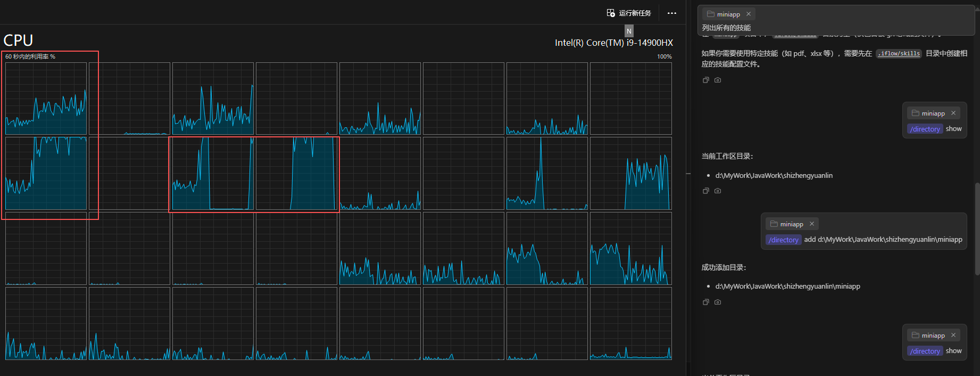The height and width of the screenshot is (376, 980).
Task: Click camera icon under the .iflow/skills reply
Action: pyautogui.click(x=718, y=80)
